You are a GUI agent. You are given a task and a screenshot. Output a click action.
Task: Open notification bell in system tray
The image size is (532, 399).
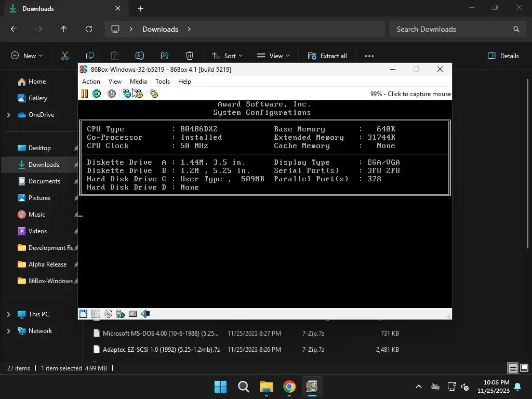point(518,387)
